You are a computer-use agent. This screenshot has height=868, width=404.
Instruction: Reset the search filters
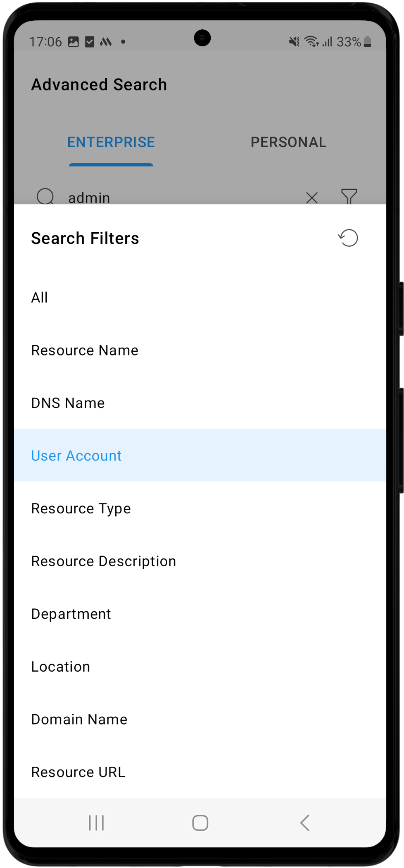[x=348, y=238]
